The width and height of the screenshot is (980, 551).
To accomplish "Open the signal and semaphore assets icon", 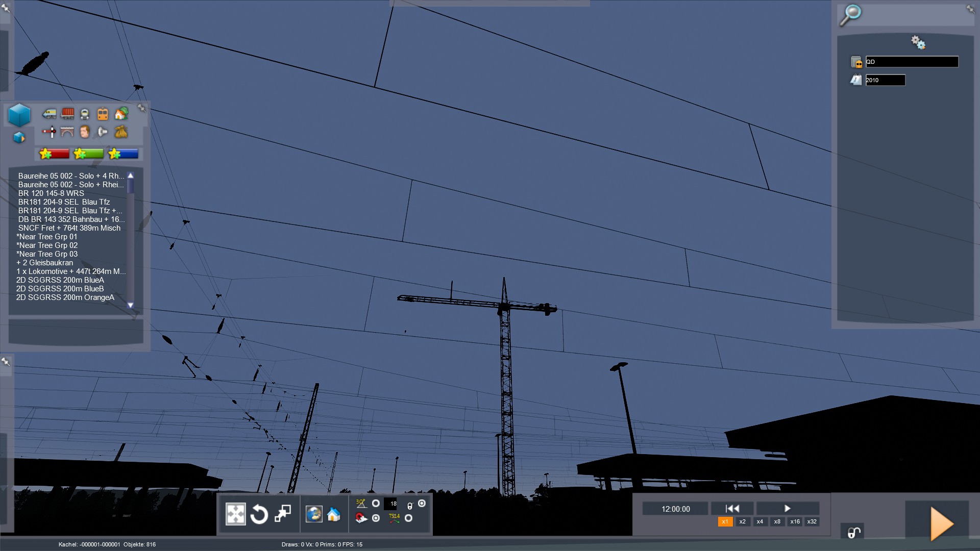I will [49, 132].
